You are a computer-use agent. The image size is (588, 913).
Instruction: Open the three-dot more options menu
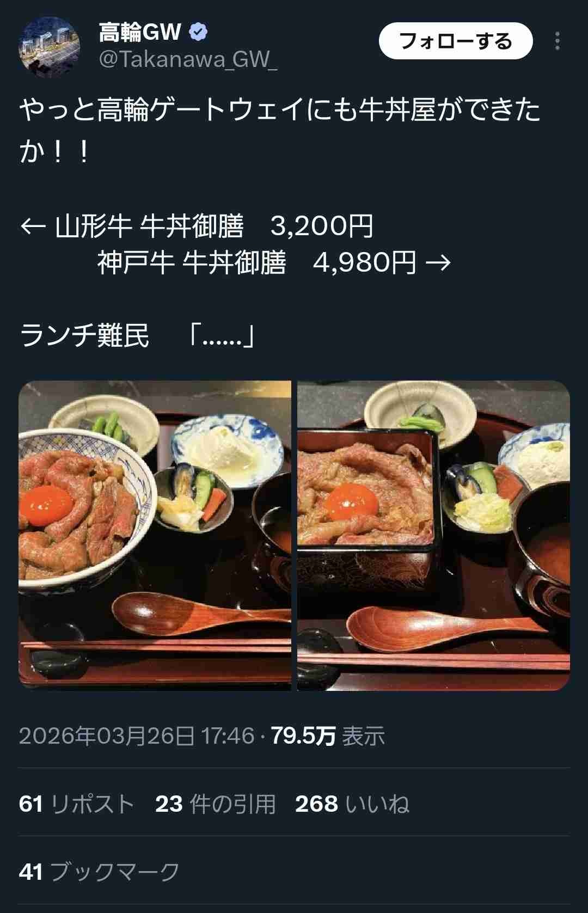click(557, 41)
